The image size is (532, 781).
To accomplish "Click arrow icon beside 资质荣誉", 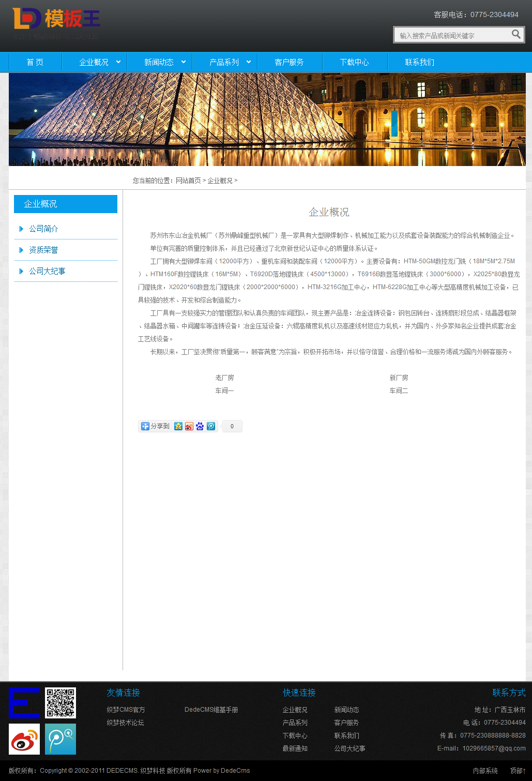I will coord(21,250).
